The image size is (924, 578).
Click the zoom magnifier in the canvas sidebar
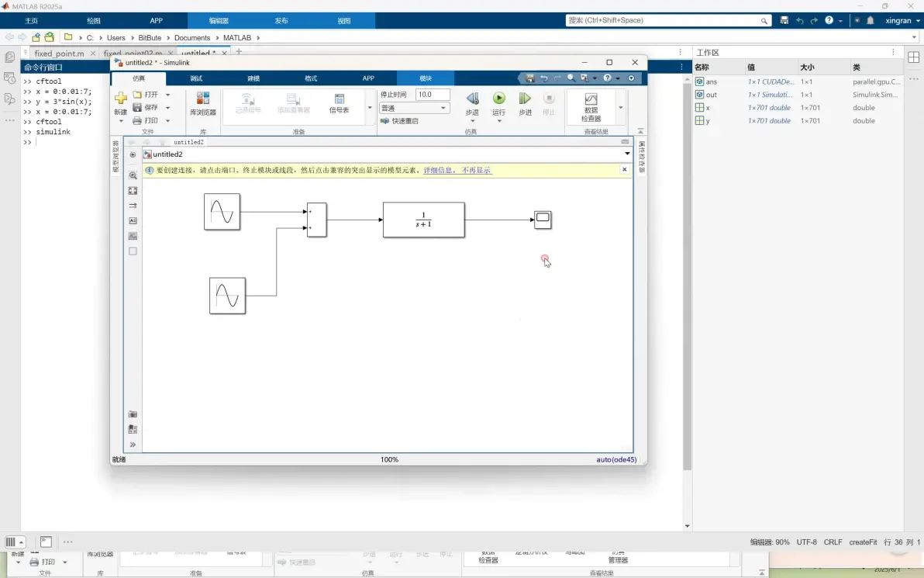[x=133, y=175]
